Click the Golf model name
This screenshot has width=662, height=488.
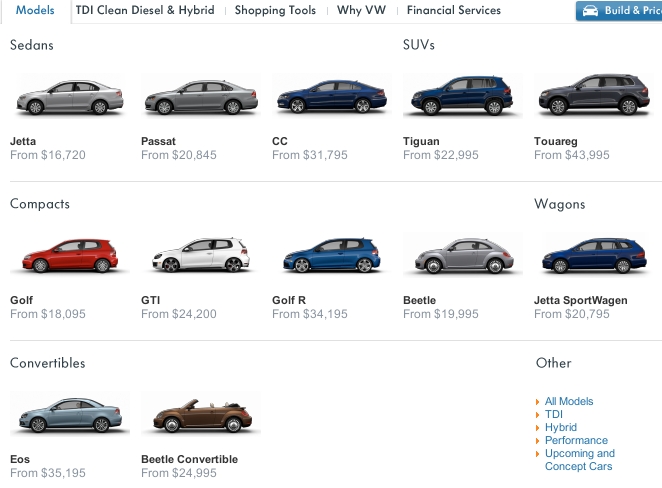[22, 300]
